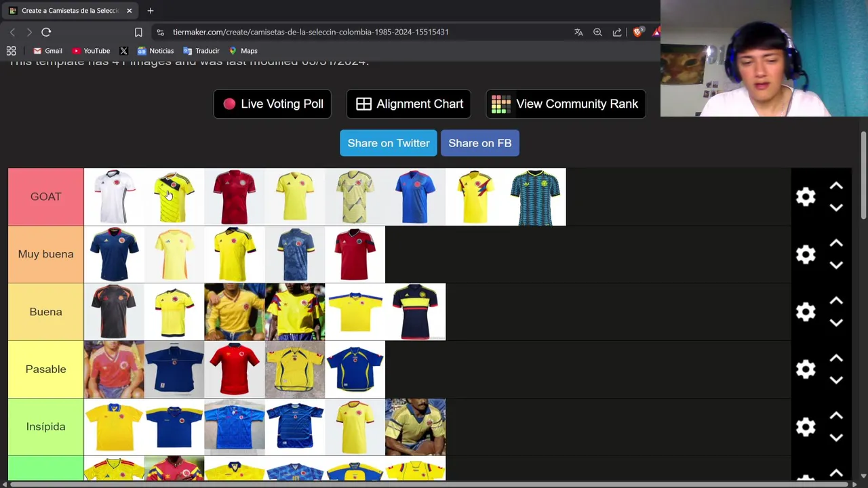Move Insípida row up with arrow
868x488 pixels.
836,416
